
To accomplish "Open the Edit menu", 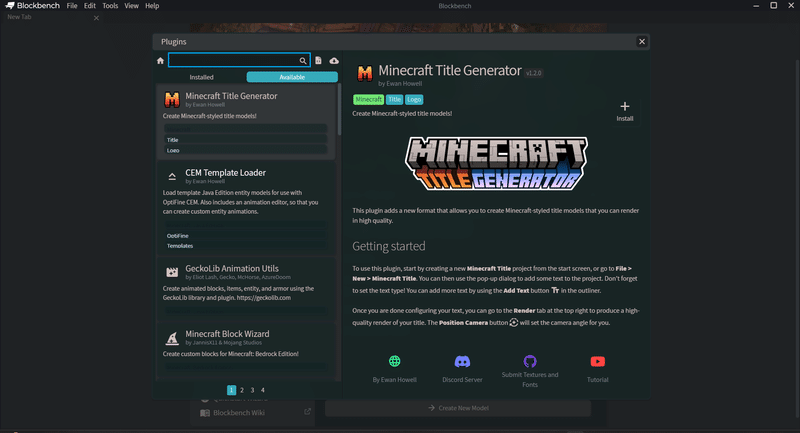I will click(x=90, y=6).
